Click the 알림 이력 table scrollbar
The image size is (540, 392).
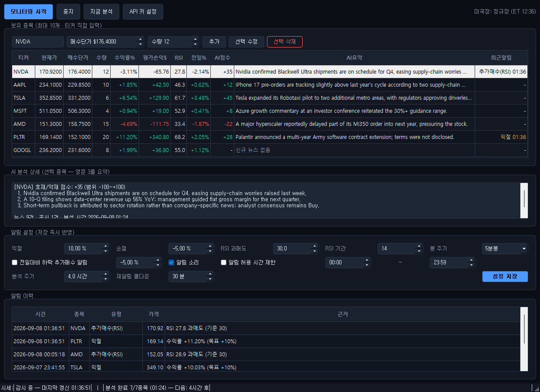click(x=524, y=339)
